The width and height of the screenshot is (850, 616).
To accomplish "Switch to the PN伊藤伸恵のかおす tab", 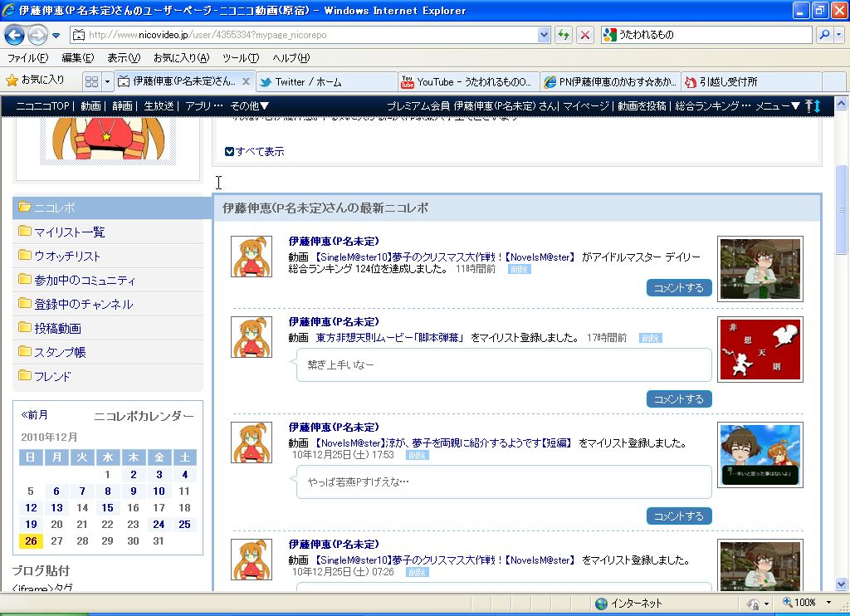I will (x=610, y=82).
